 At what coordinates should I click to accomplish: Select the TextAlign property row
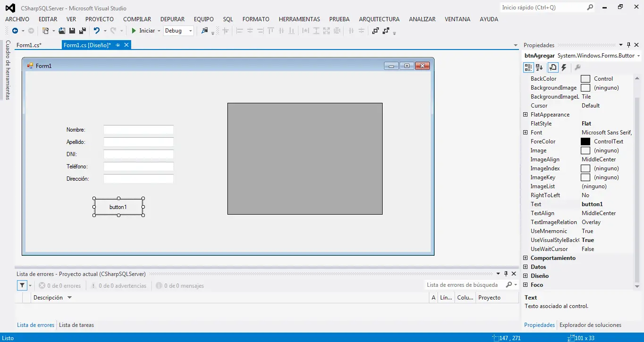pos(578,213)
